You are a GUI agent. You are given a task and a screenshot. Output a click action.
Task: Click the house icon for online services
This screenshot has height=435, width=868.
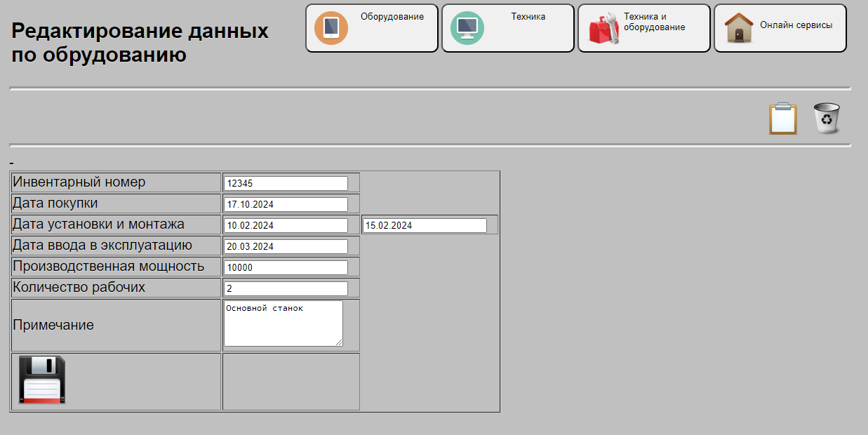pos(739,29)
